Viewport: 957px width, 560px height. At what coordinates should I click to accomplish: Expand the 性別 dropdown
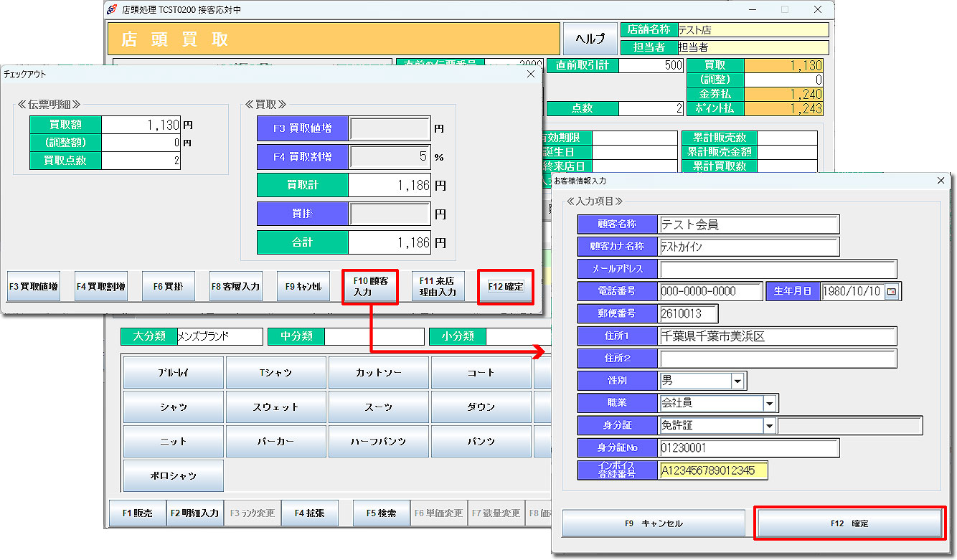[737, 381]
